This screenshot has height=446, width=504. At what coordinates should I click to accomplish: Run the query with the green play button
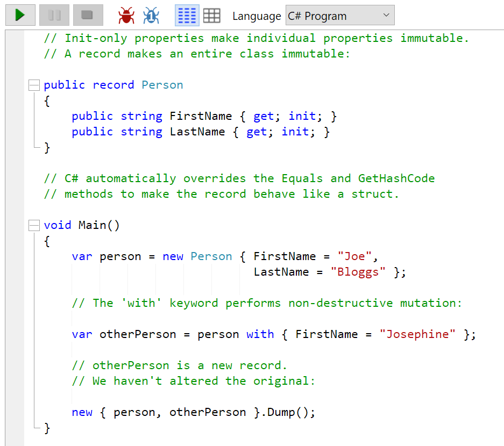click(x=20, y=15)
